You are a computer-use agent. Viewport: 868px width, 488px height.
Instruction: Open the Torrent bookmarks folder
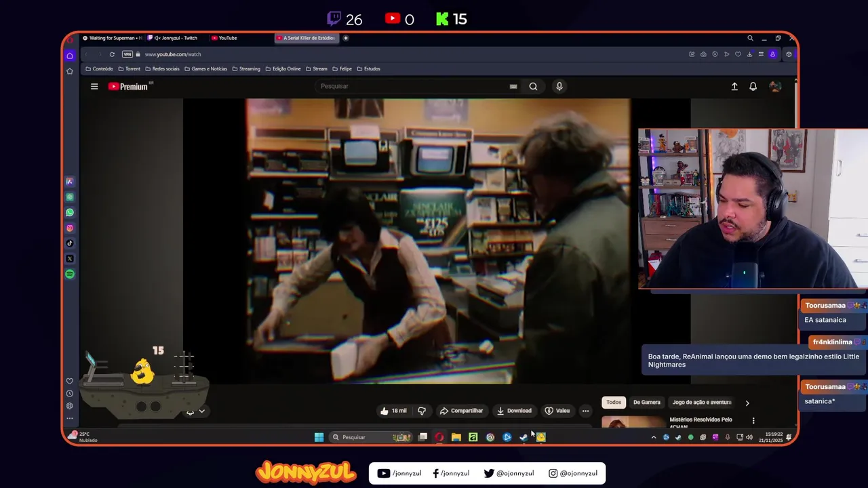(129, 68)
